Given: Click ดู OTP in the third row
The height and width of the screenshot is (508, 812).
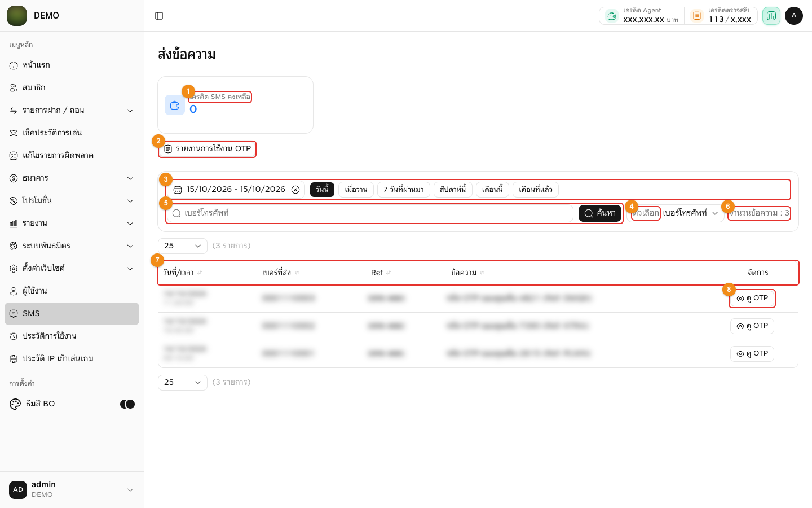Looking at the screenshot, I should 752,354.
